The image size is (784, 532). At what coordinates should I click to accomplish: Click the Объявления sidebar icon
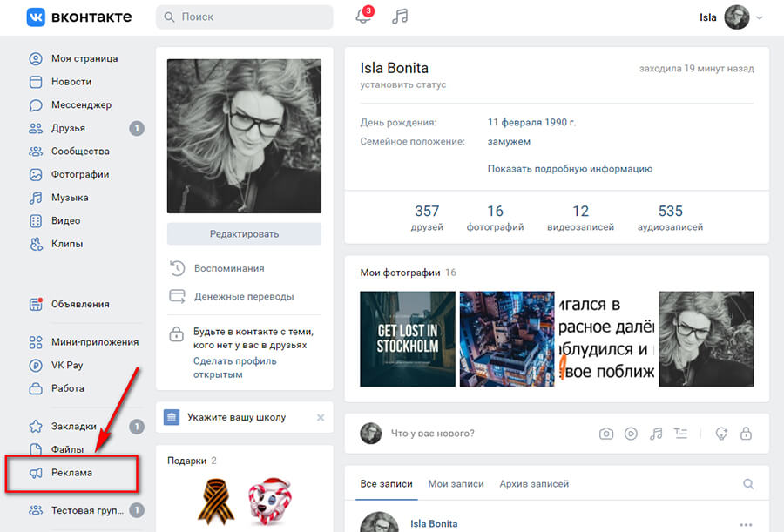click(x=36, y=304)
